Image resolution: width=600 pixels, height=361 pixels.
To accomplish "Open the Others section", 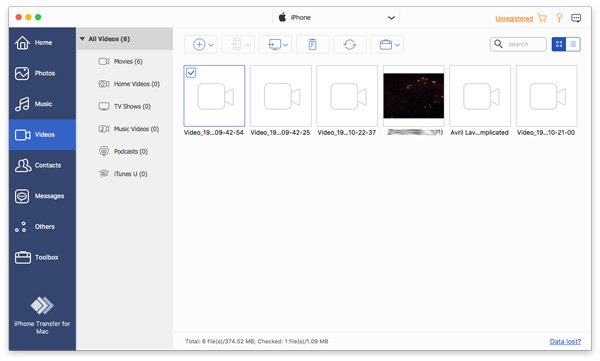I will 42,226.
